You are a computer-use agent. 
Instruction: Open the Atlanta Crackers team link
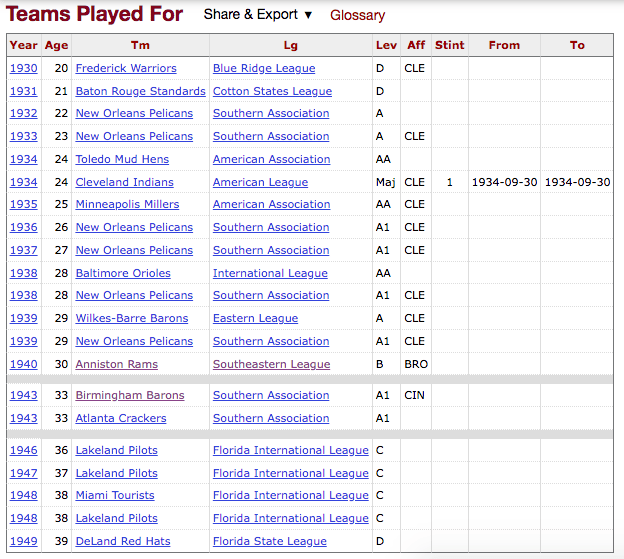pos(121,418)
